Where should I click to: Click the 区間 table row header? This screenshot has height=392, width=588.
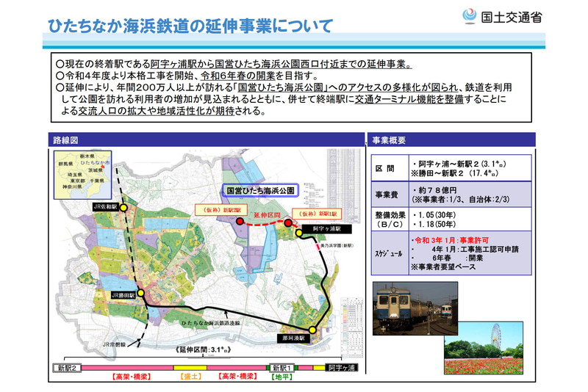pos(390,169)
